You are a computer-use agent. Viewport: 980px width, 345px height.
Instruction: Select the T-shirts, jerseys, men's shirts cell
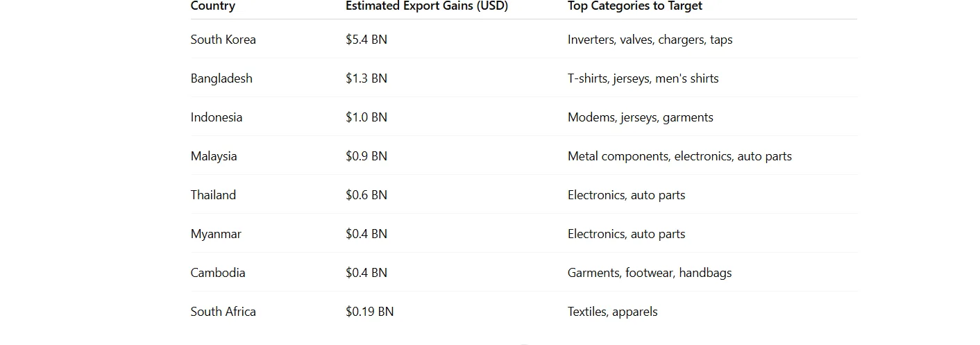click(643, 78)
